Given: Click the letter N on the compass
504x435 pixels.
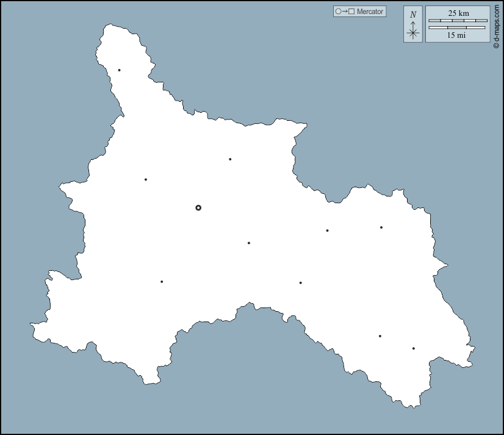Looking at the screenshot, I should (x=413, y=15).
